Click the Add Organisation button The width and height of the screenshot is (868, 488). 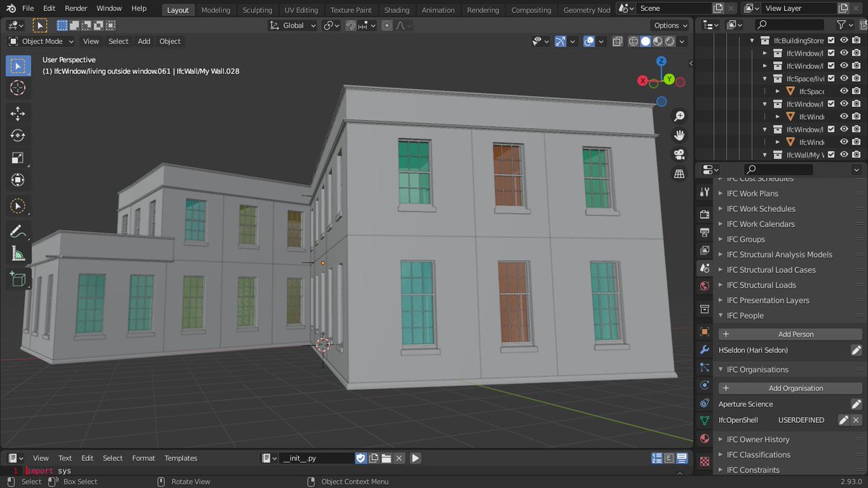pyautogui.click(x=790, y=388)
